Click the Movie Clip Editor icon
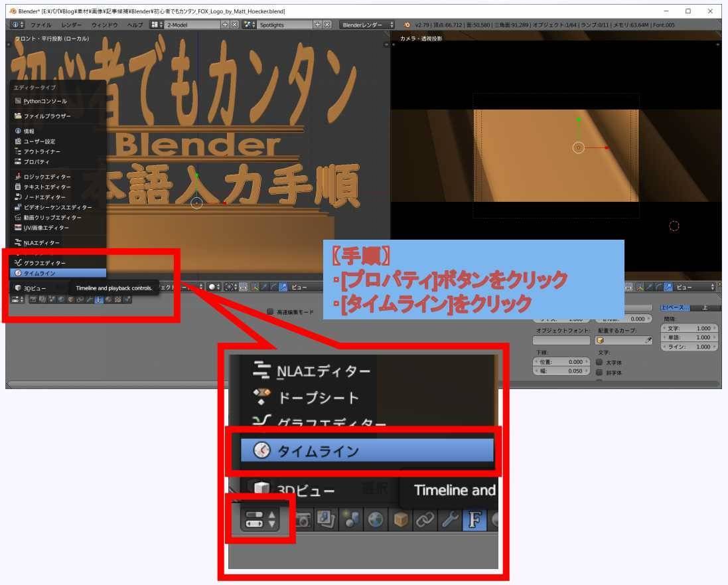728x585 pixels. [x=18, y=217]
